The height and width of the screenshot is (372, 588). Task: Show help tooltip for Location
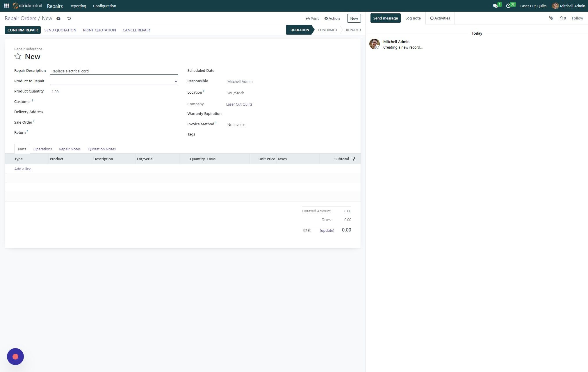(x=204, y=91)
